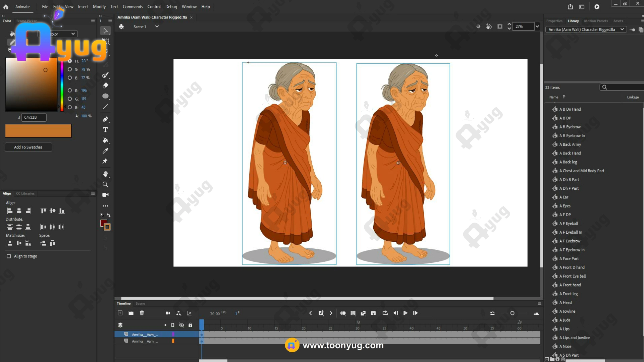Enable the Align to stage checkbox
Screen dimensions: 644x362
pos(9,256)
